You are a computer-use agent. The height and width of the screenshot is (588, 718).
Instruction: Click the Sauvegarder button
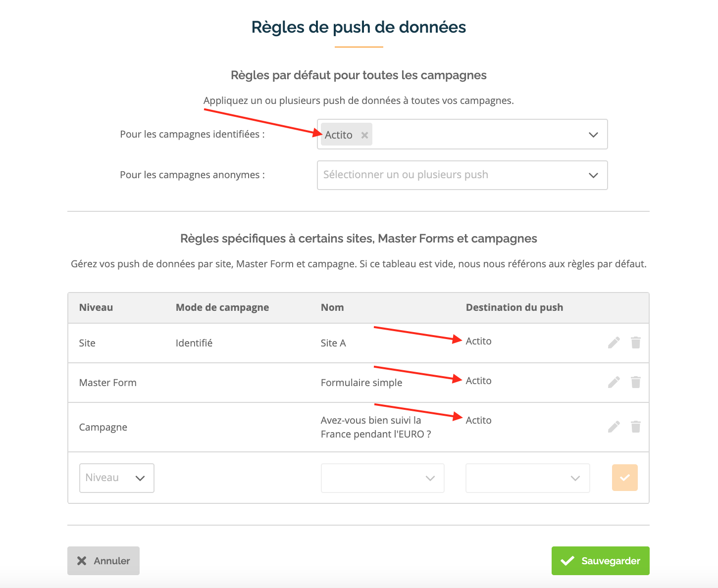(x=600, y=561)
